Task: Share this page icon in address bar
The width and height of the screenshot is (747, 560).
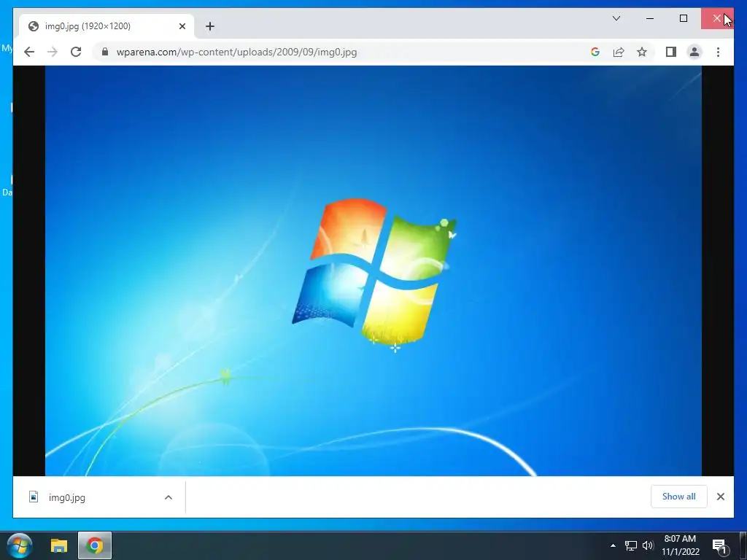Action: [619, 52]
